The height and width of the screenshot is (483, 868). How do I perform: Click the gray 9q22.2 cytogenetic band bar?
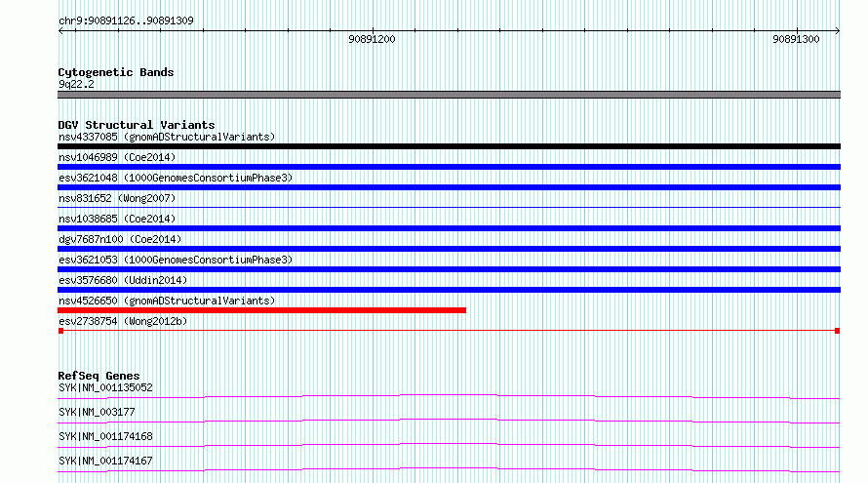[449, 95]
